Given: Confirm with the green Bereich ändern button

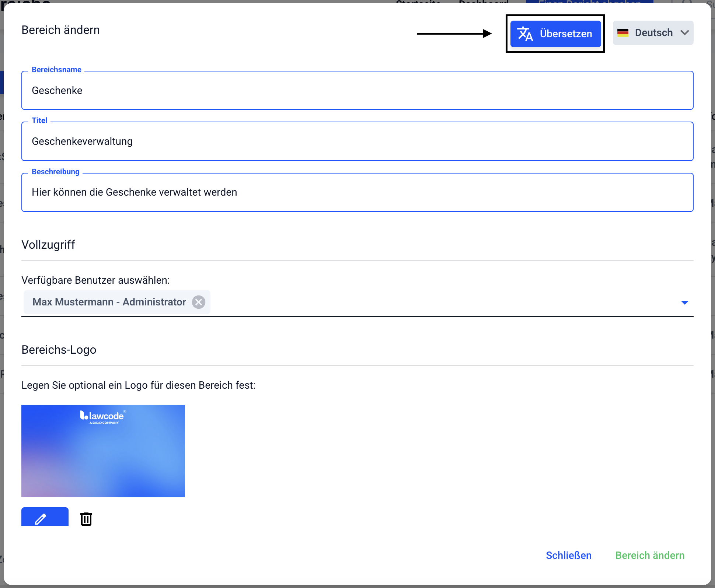Looking at the screenshot, I should (650, 555).
